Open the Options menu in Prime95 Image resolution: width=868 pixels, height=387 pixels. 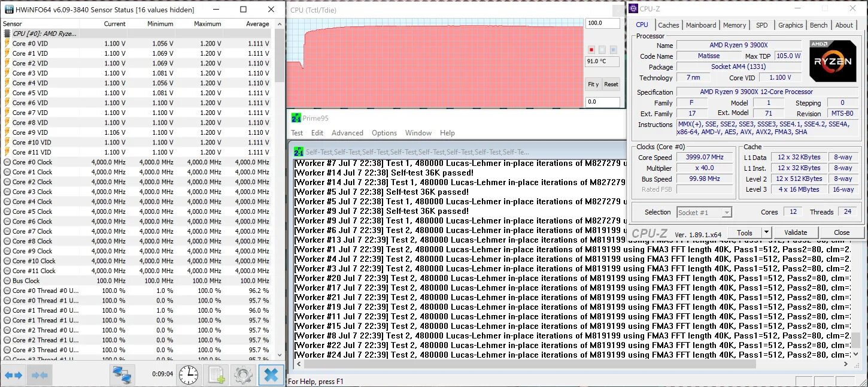tap(384, 133)
